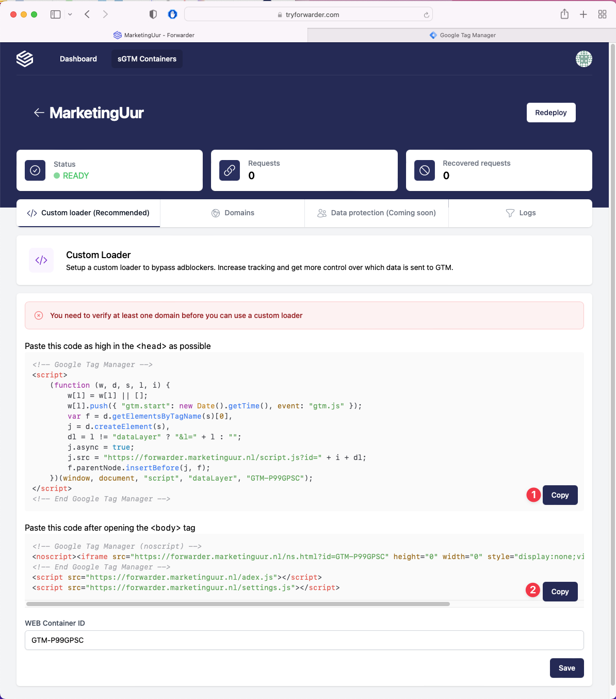Viewport: 616px width, 699px height.
Task: Click the WEB Container ID field
Action: 304,640
